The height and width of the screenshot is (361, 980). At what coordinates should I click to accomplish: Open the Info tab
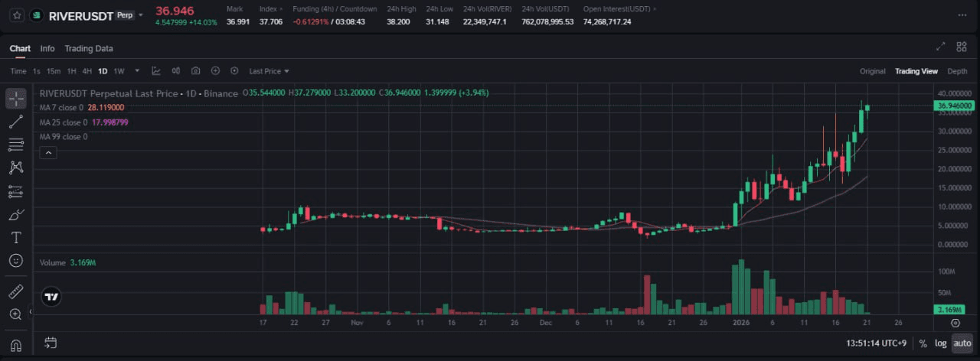point(47,48)
